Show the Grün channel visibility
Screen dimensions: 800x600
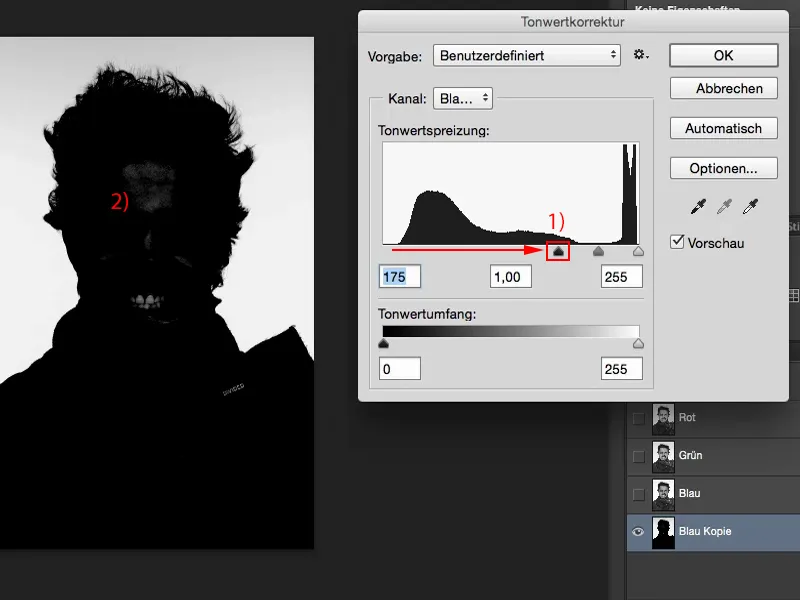pos(638,456)
